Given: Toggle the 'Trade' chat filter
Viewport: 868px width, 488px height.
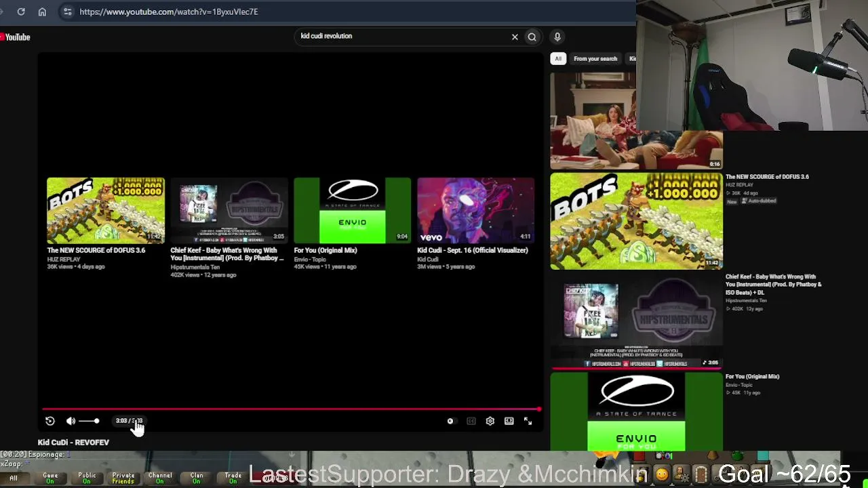Looking at the screenshot, I should [x=233, y=479].
